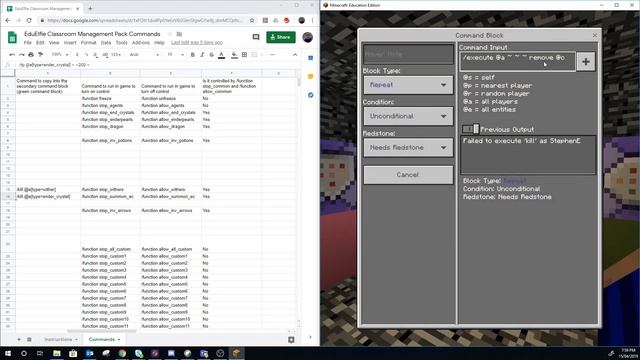Open the Google account avatar
The width and height of the screenshot is (640, 360).
[308, 37]
